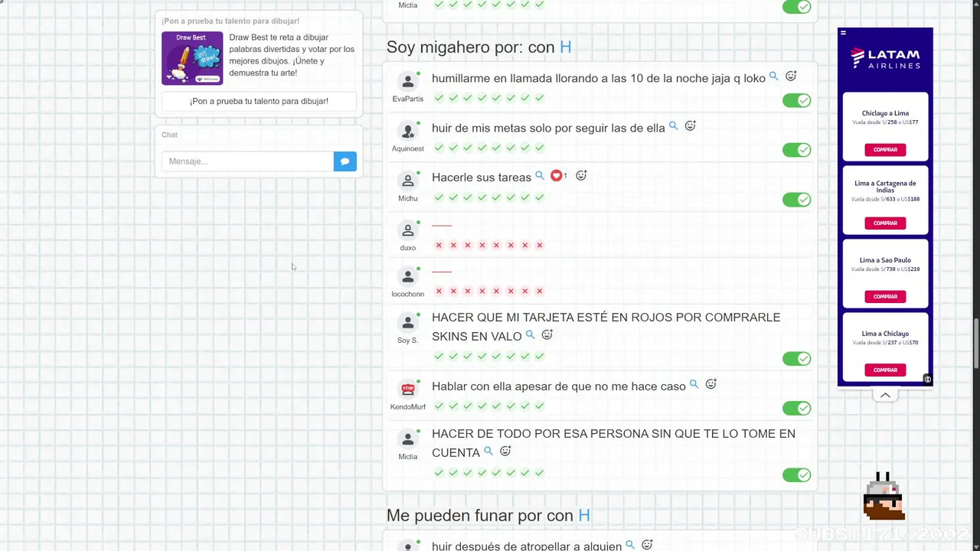
Task: Search Soy S. answer ending 'SKINS EN VALO'
Action: click(x=530, y=335)
